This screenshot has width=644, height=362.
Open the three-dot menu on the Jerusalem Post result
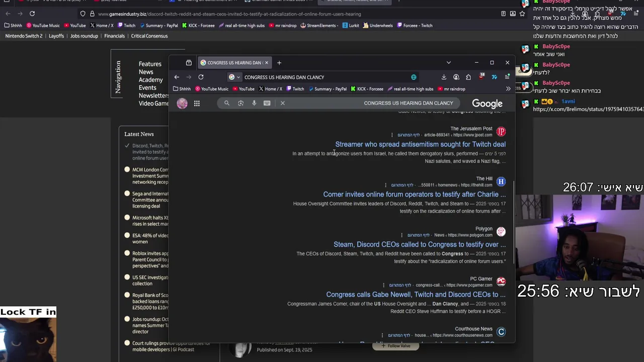[x=392, y=135]
